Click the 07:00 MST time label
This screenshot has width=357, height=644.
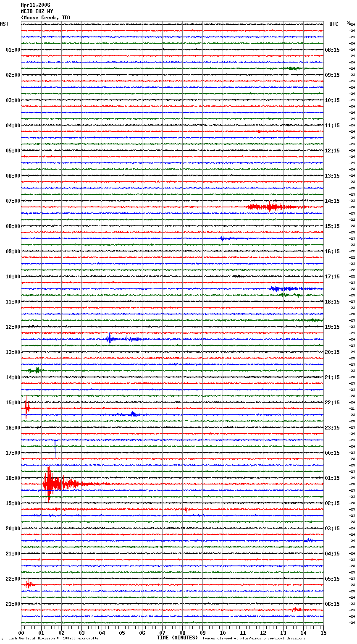13,201
